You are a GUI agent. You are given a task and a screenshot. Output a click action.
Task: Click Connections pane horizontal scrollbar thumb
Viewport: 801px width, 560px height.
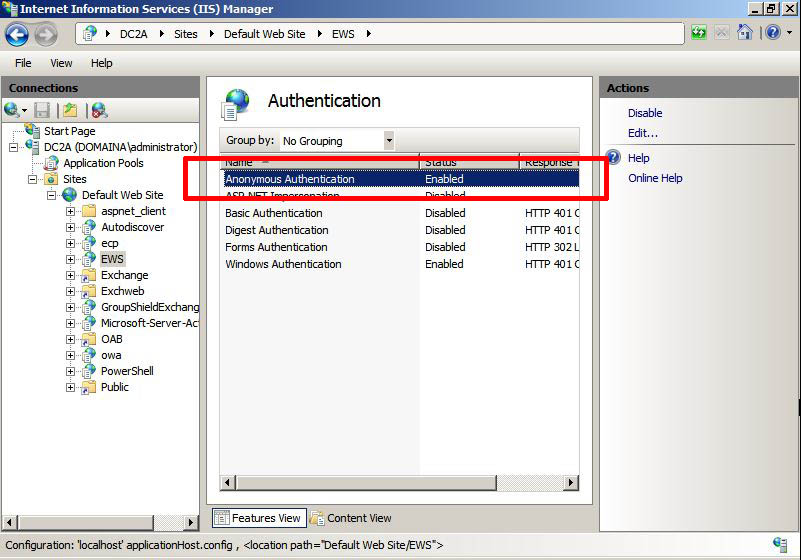click(85, 522)
